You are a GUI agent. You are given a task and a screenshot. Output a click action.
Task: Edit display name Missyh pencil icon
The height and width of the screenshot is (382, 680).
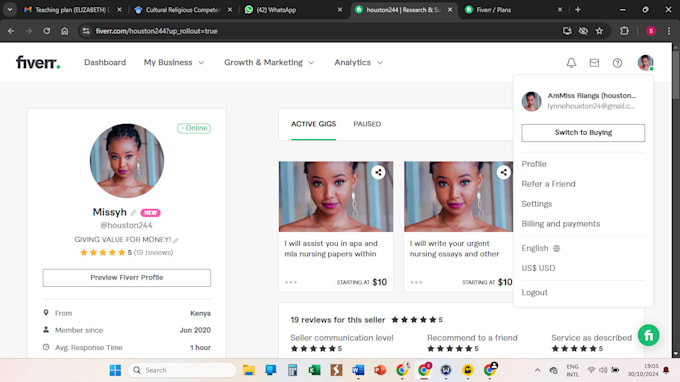tap(133, 212)
